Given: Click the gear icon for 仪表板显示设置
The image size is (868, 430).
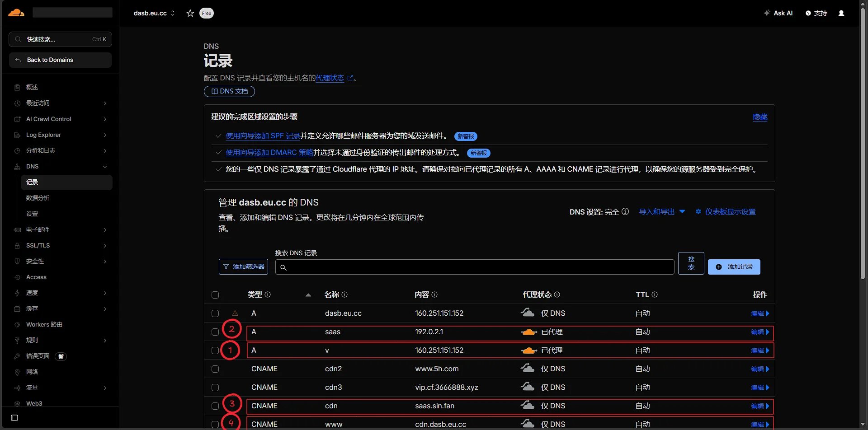Looking at the screenshot, I should pyautogui.click(x=698, y=211).
